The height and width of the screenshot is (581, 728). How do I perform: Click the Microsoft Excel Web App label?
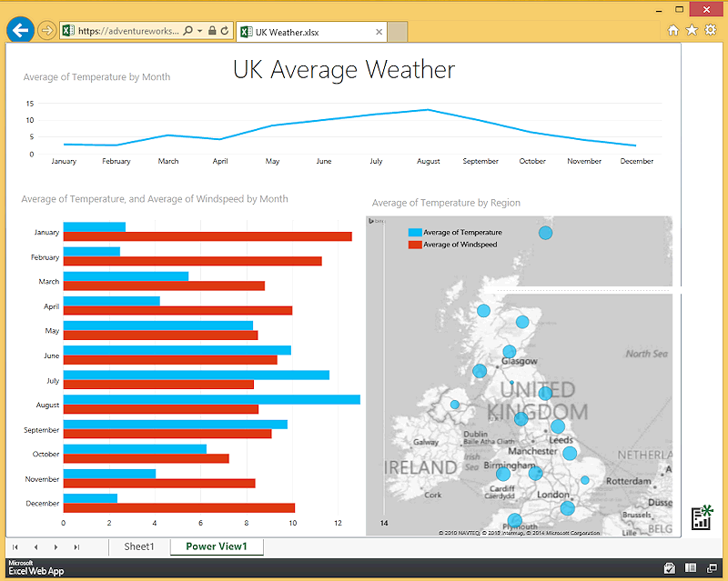(x=35, y=568)
